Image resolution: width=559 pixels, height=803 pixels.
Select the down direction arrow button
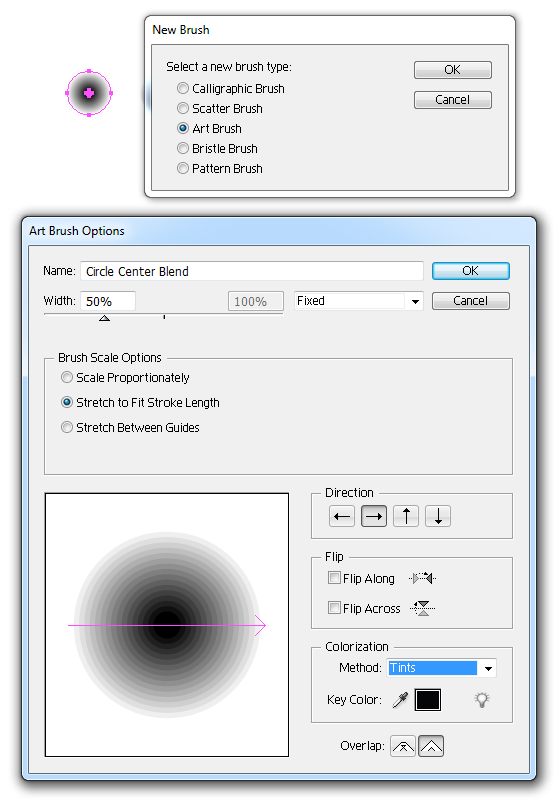pos(438,516)
